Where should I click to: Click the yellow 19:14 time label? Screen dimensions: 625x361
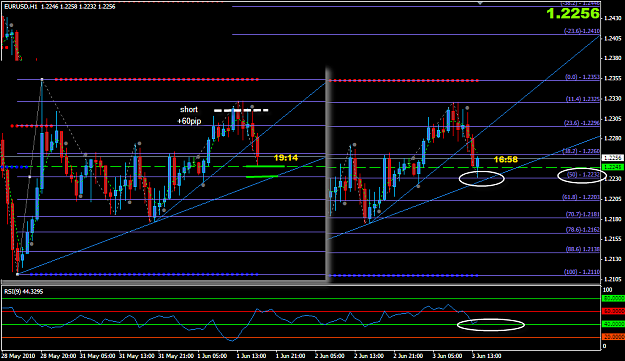click(286, 158)
